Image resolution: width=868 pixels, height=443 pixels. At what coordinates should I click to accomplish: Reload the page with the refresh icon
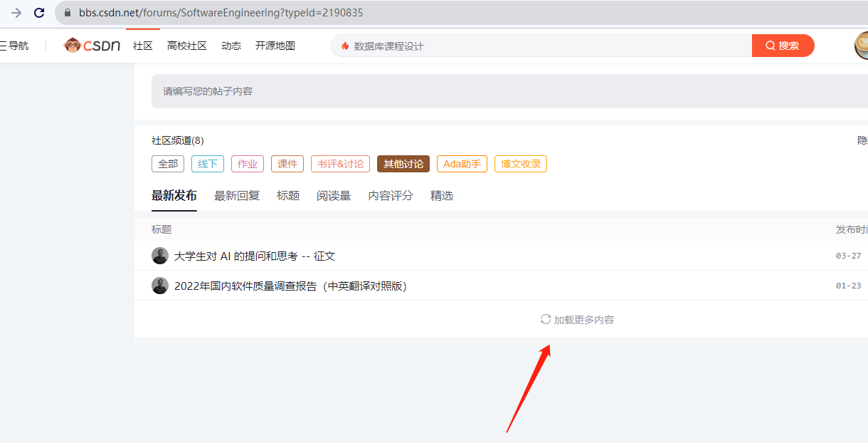[40, 13]
